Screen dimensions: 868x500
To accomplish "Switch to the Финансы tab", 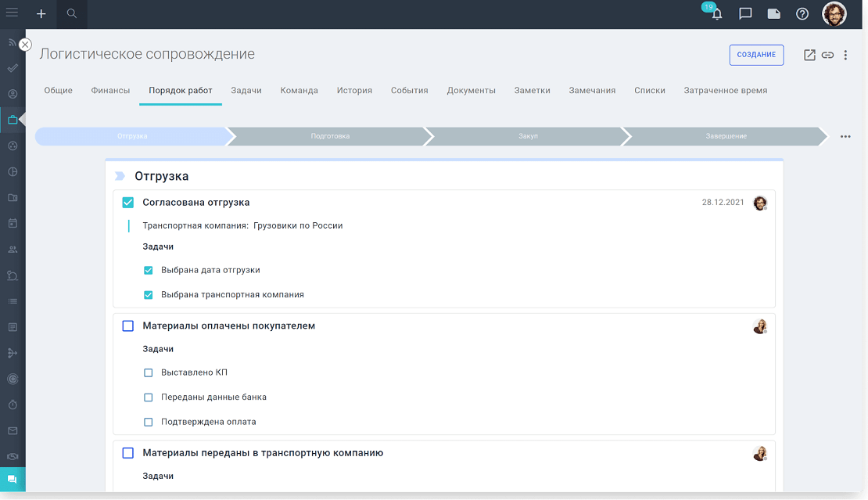I will 110,91.
